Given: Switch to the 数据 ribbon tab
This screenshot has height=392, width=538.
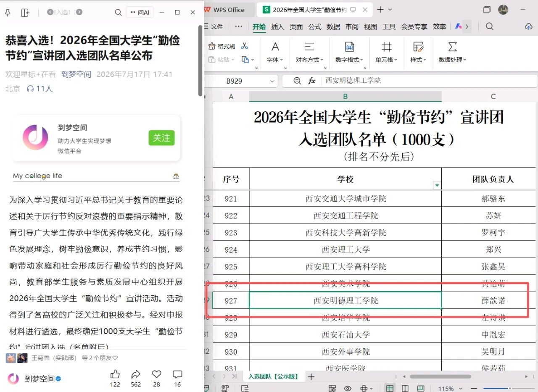Looking at the screenshot, I should pos(333,27).
